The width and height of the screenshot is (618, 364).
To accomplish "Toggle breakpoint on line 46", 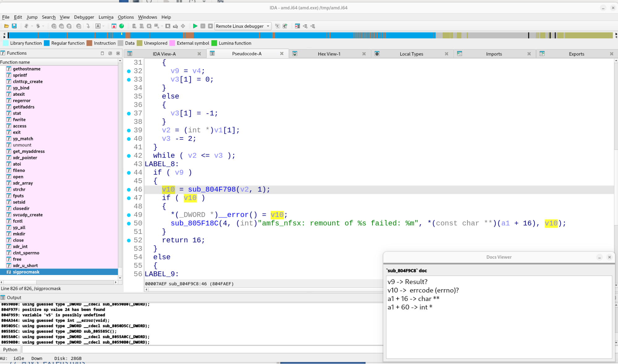I will coord(129,190).
